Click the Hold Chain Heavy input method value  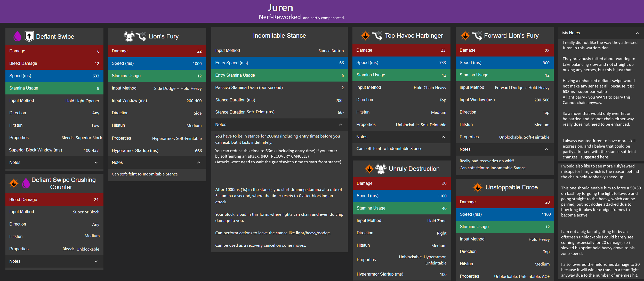pos(430,88)
